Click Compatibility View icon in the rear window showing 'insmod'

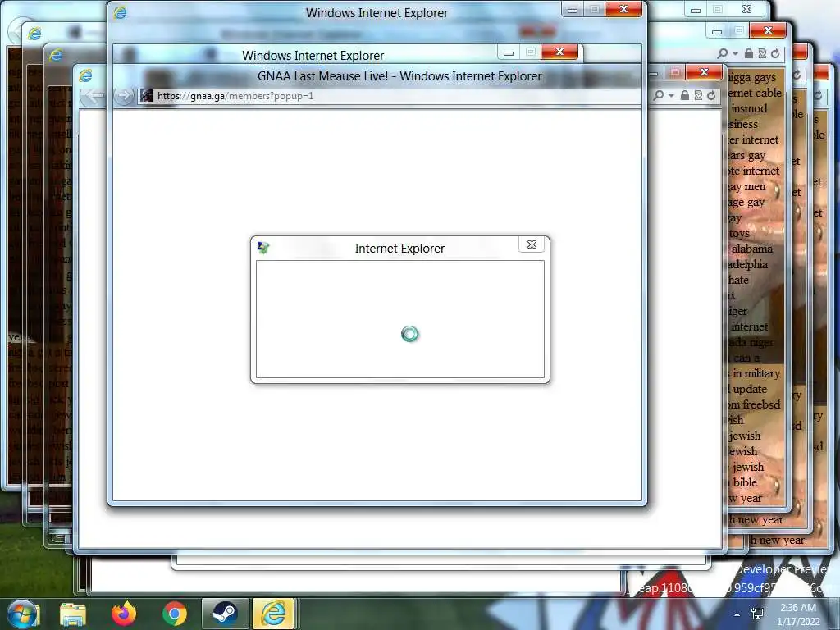coord(762,53)
